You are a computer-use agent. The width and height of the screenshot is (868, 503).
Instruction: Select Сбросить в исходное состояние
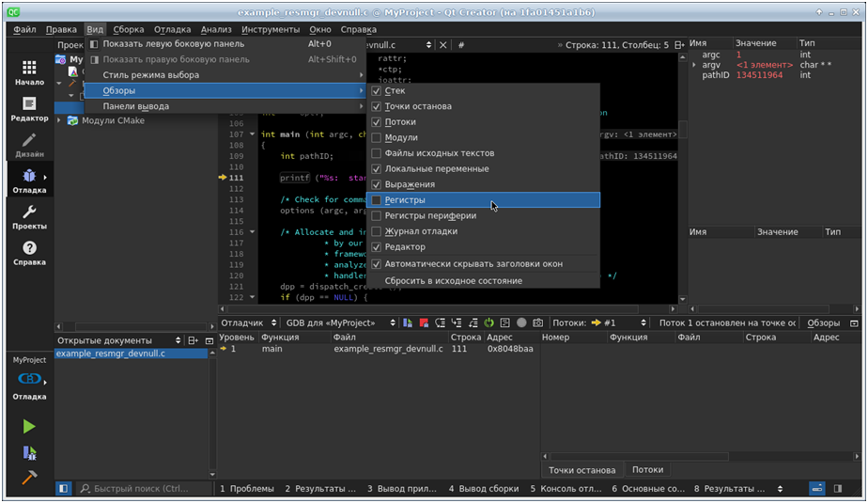[x=453, y=281]
